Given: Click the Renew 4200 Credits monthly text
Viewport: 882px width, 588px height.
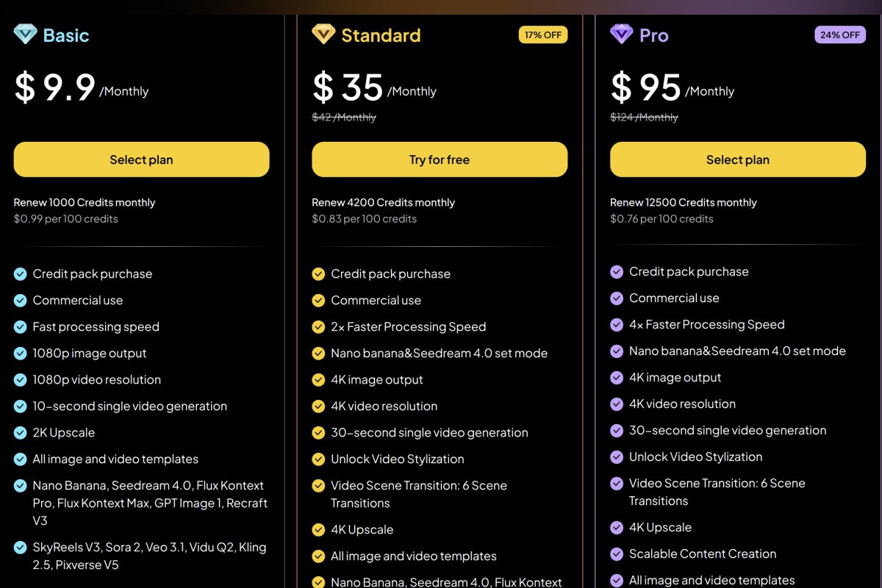Looking at the screenshot, I should (x=383, y=202).
